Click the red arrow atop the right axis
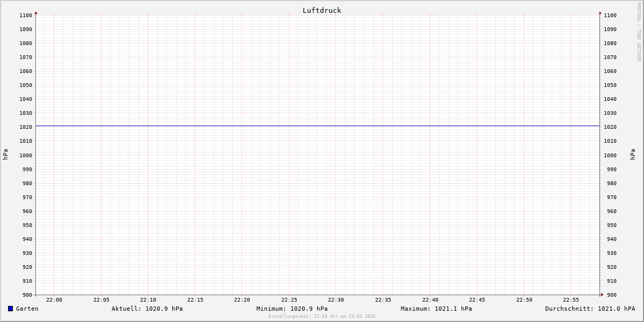Viewport: 644px width, 322px height. click(x=600, y=12)
